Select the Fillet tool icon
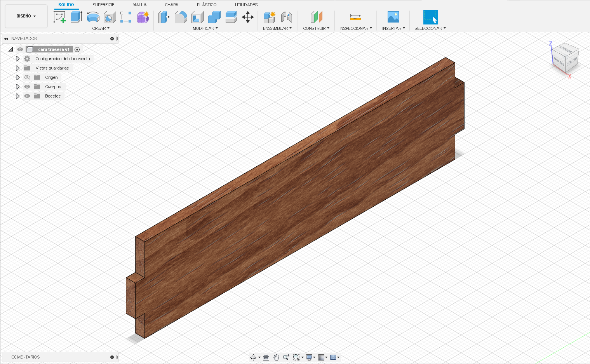This screenshot has height=364, width=590. tap(181, 17)
